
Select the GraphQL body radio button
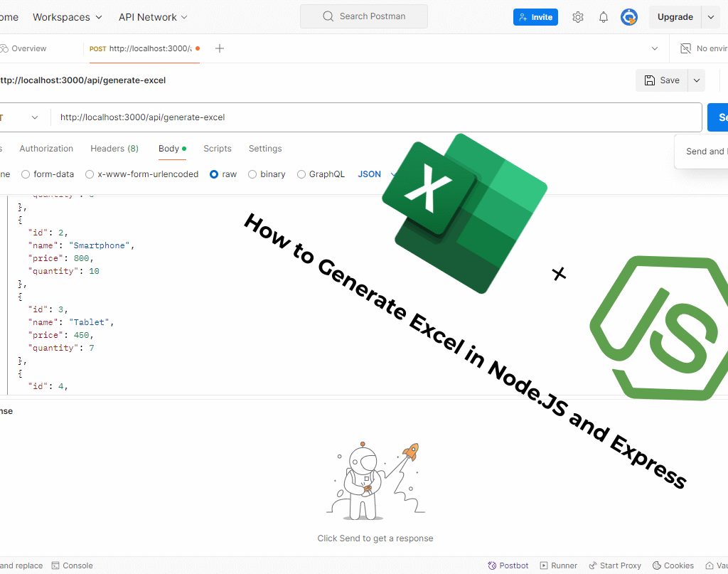coord(301,174)
